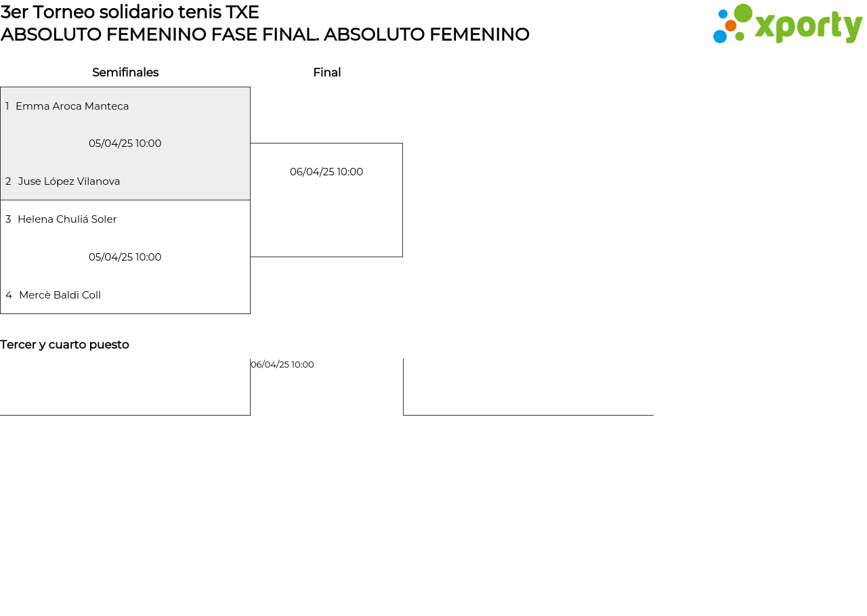Click the second semifinal's 05/04/25 date
Viewport: 867px width, 616px height.
pyautogui.click(x=125, y=257)
